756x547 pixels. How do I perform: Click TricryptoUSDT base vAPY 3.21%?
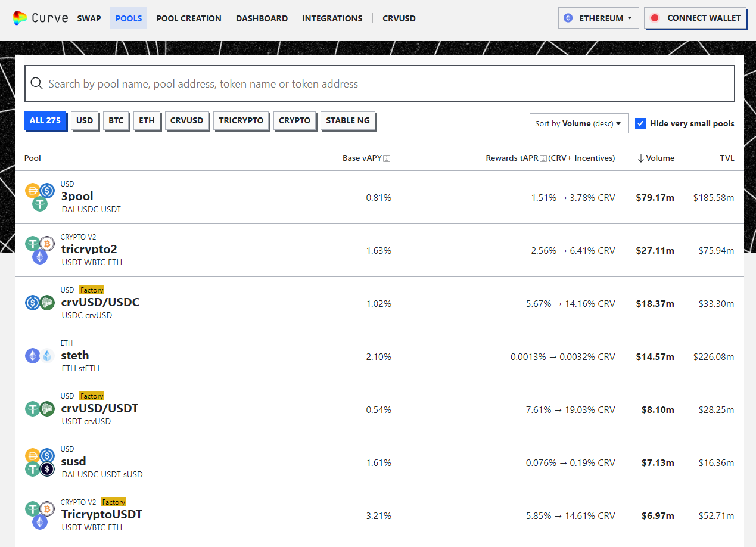click(x=379, y=516)
